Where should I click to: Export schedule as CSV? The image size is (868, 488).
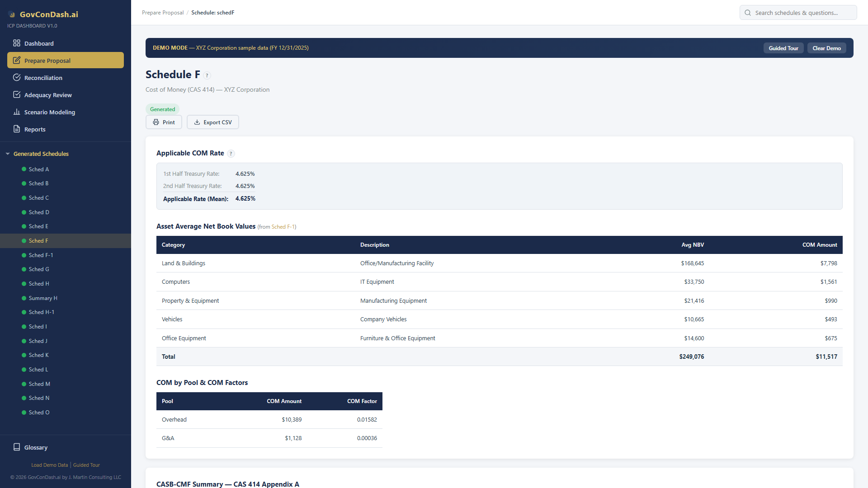(212, 122)
